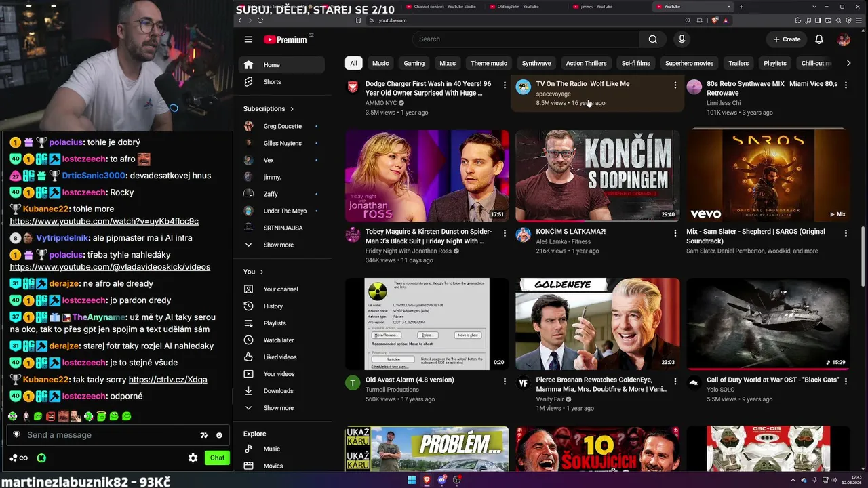Expand Show more under Subscriptions
Viewport: 868px width, 488px height.
click(281, 245)
